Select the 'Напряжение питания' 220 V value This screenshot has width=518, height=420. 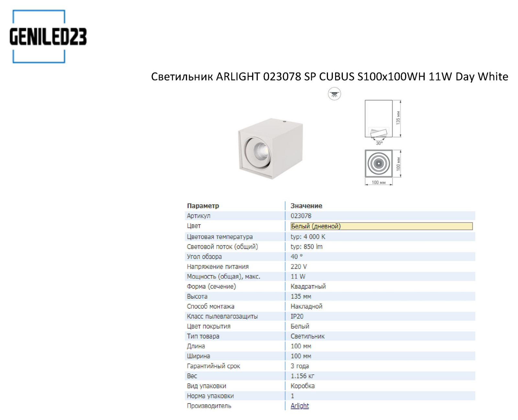click(x=298, y=267)
